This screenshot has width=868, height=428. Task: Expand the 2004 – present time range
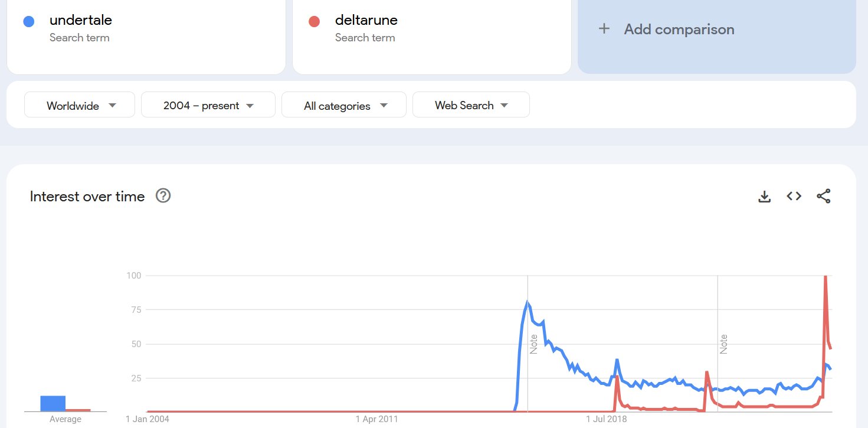click(x=208, y=105)
